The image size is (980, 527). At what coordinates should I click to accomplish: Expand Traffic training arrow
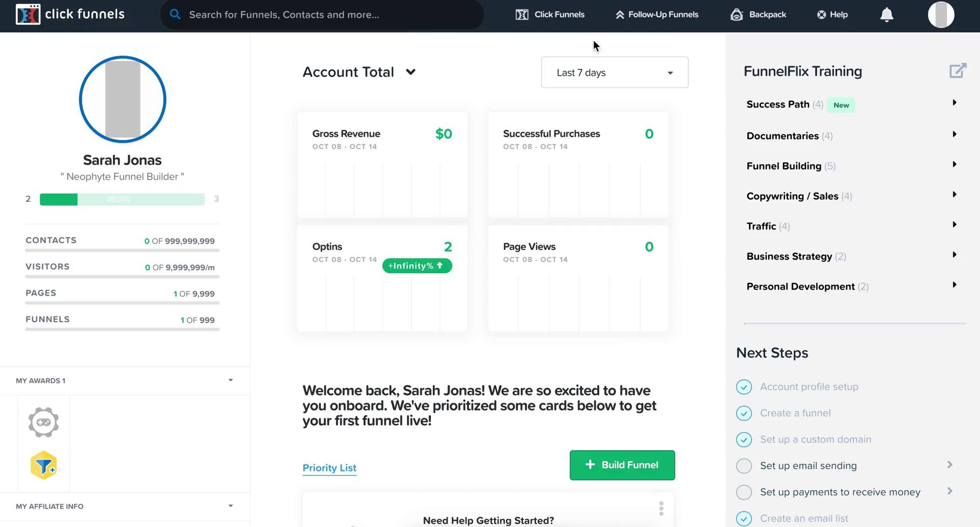coord(954,225)
